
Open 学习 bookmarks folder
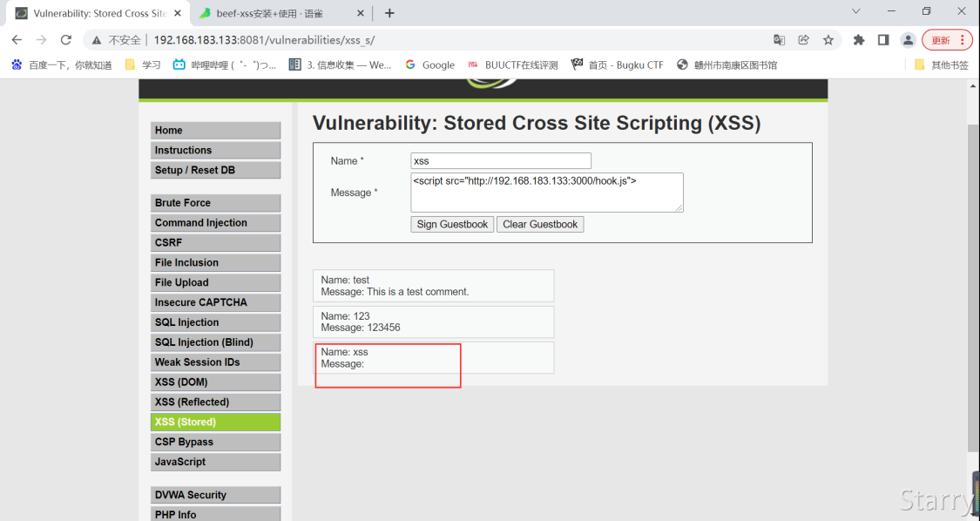pos(143,64)
